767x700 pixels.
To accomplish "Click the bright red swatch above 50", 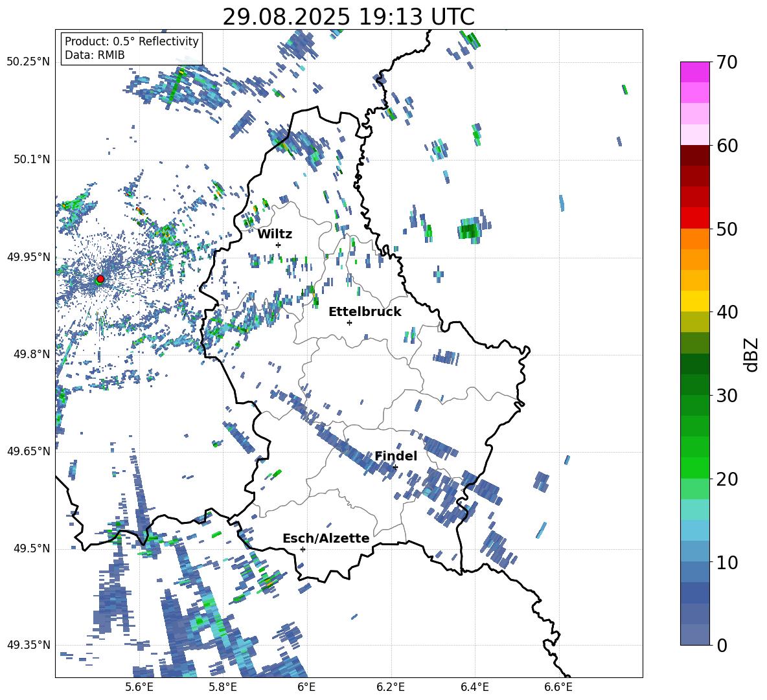I will point(694,218).
